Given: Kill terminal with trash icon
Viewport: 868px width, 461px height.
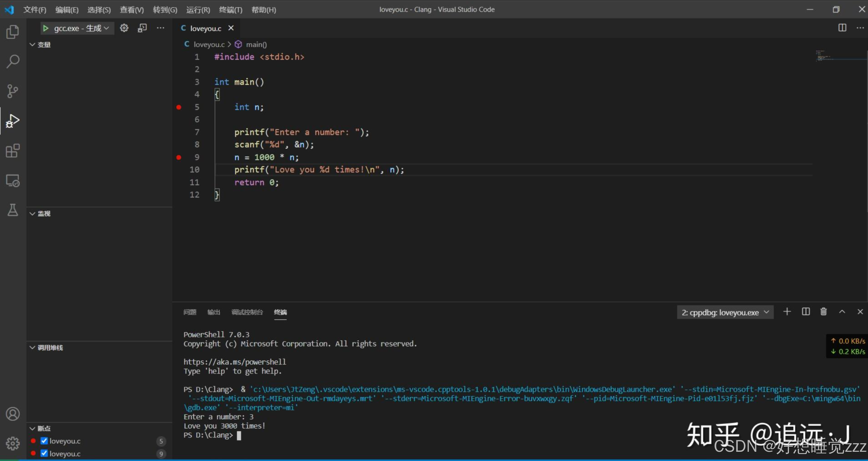Looking at the screenshot, I should (x=823, y=312).
